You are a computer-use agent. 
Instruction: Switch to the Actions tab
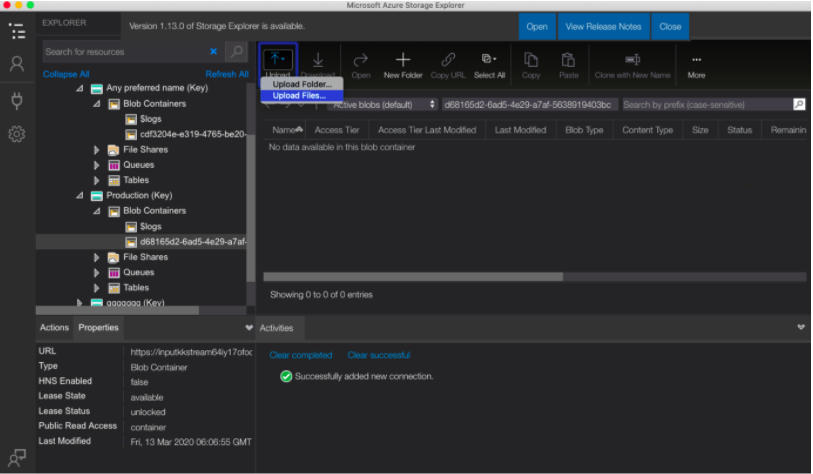pos(54,327)
